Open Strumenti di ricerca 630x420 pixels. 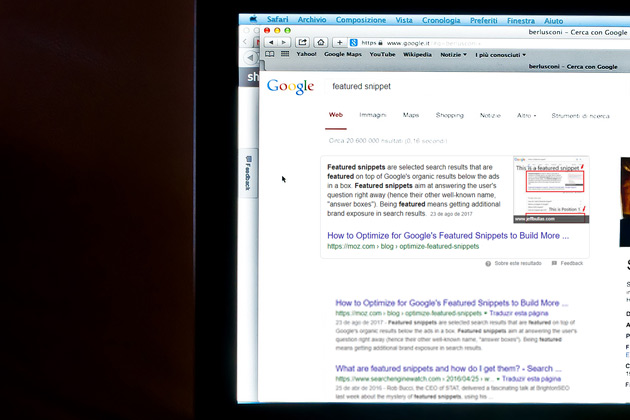click(580, 116)
